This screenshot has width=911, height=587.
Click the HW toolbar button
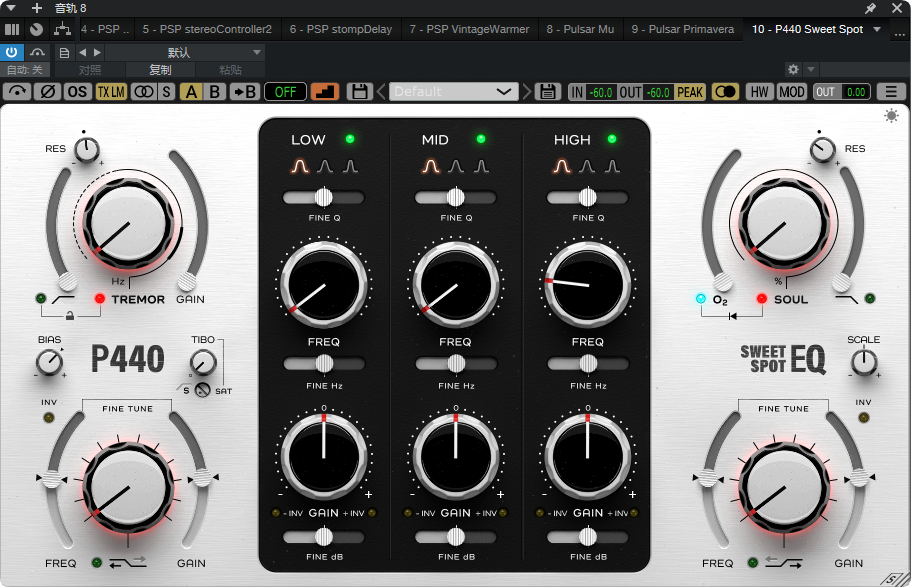pyautogui.click(x=759, y=92)
